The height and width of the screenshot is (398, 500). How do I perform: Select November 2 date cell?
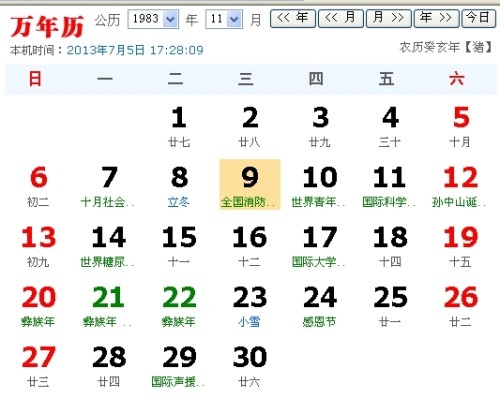coord(250,126)
